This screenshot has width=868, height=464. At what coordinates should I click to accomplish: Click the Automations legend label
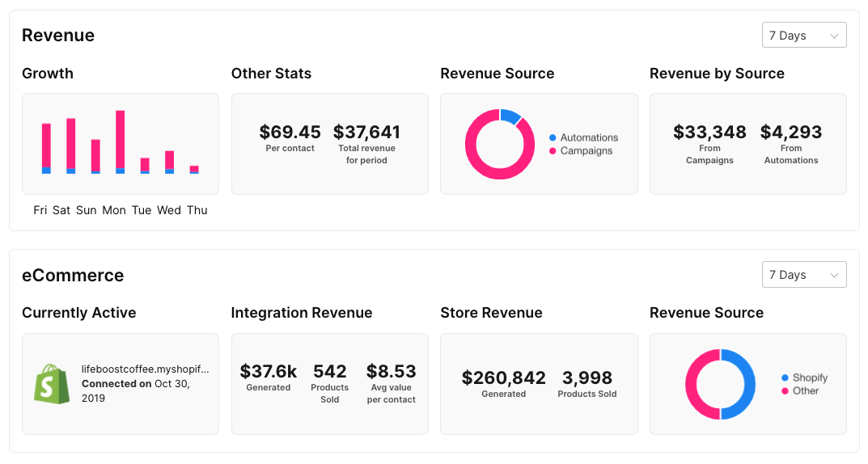589,138
